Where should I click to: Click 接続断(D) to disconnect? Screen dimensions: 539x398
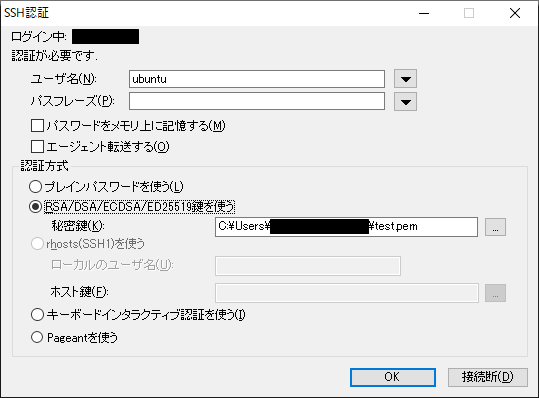click(x=488, y=377)
